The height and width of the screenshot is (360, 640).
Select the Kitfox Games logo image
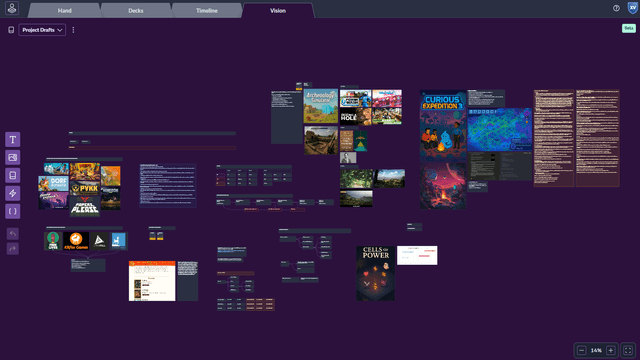[76, 241]
